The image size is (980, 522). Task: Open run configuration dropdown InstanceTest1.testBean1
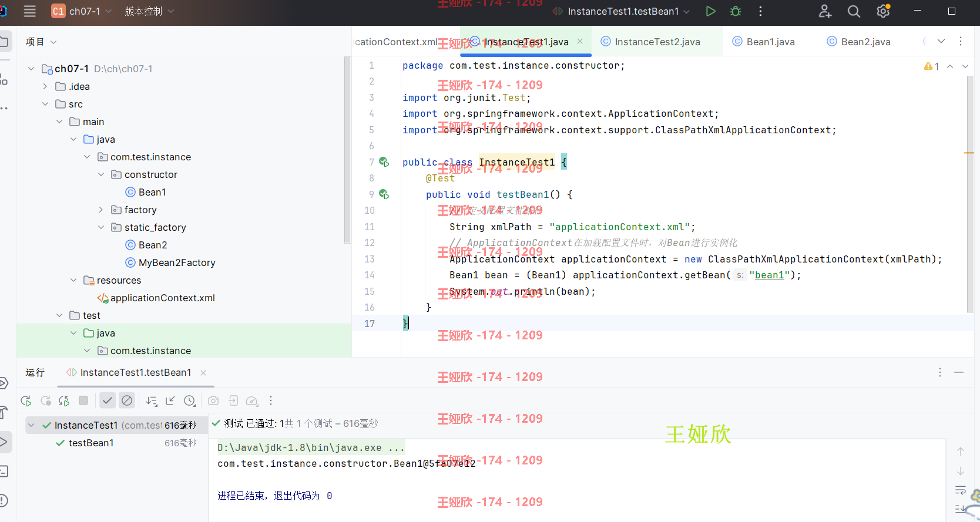point(621,11)
